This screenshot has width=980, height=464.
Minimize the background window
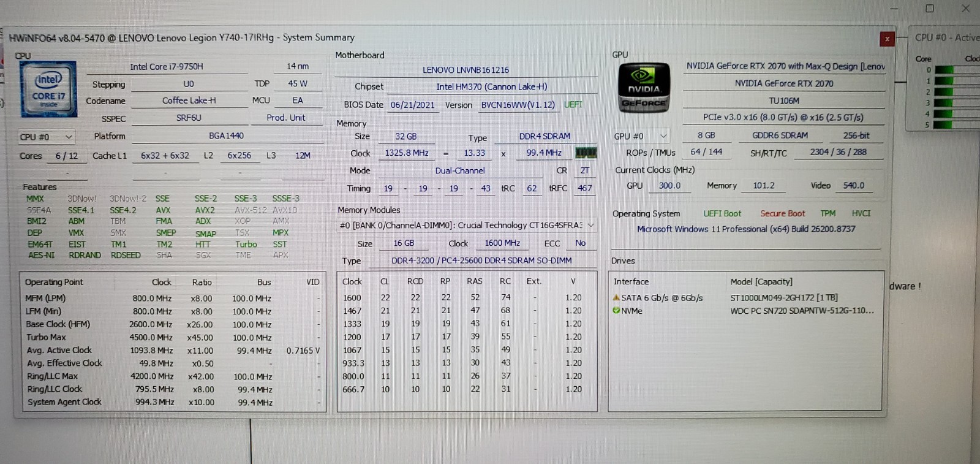point(894,9)
